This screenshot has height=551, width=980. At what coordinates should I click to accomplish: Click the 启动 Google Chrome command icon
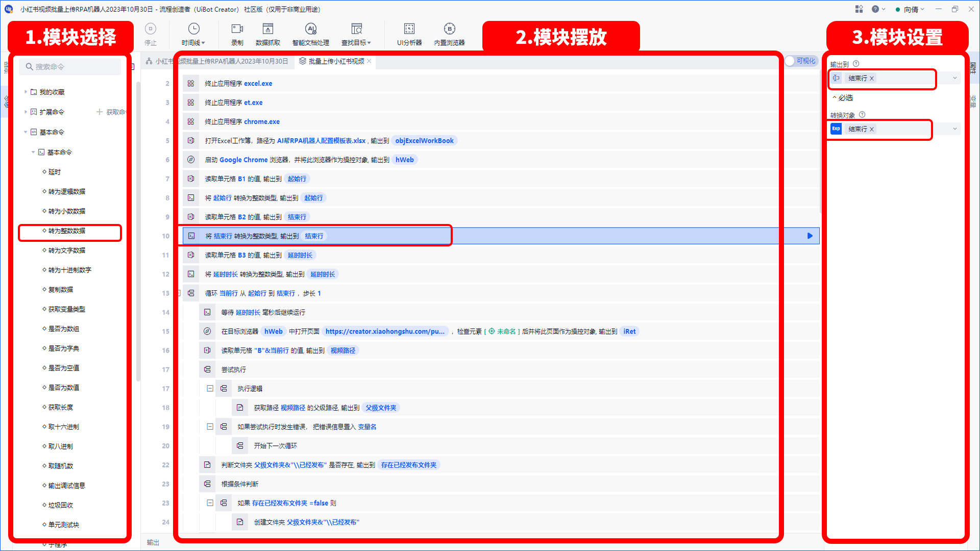pos(191,160)
